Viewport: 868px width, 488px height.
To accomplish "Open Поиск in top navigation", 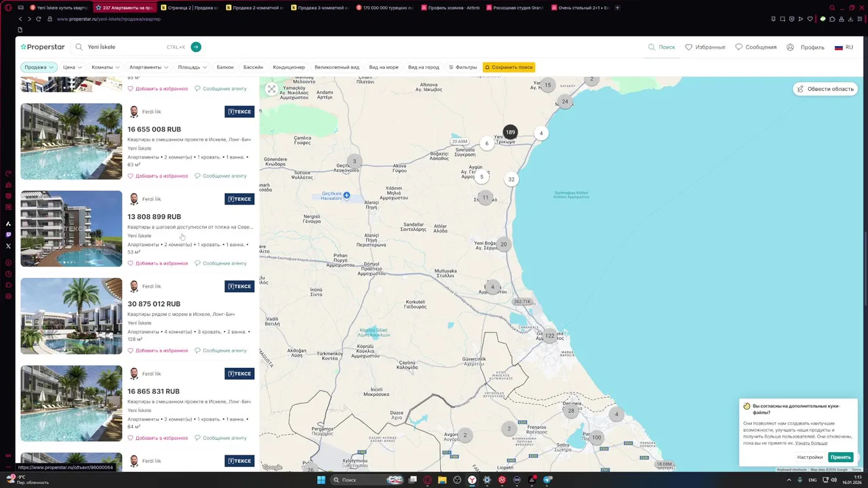I will tap(662, 47).
